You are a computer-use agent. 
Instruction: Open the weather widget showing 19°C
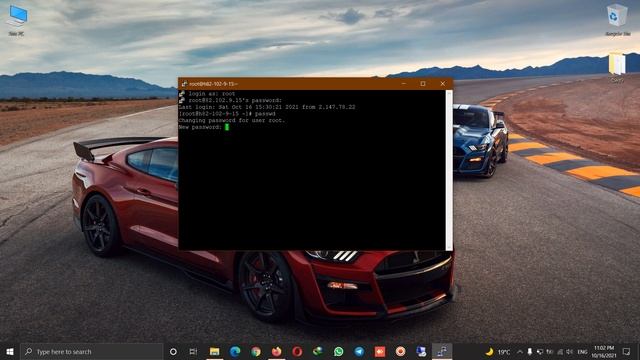498,351
